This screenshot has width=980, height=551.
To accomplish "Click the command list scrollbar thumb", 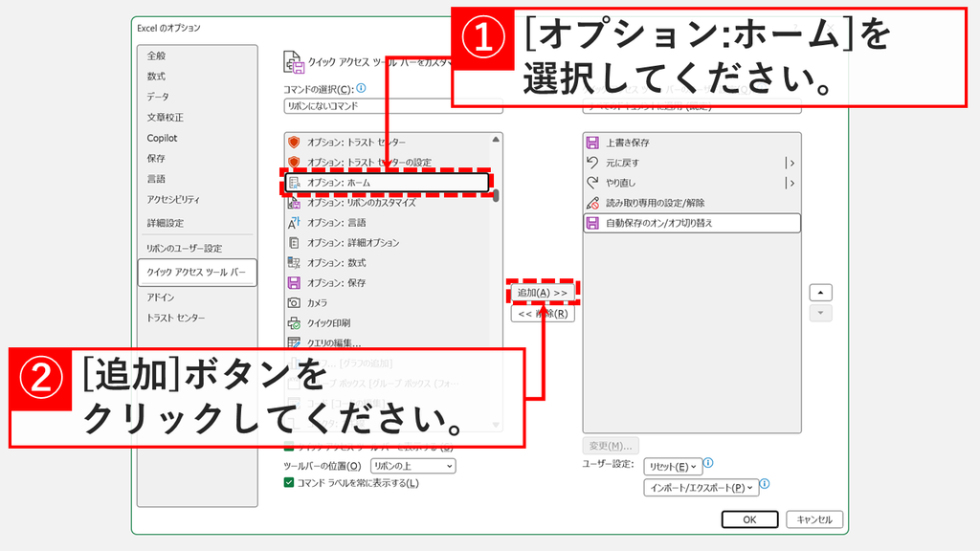I will [497, 195].
